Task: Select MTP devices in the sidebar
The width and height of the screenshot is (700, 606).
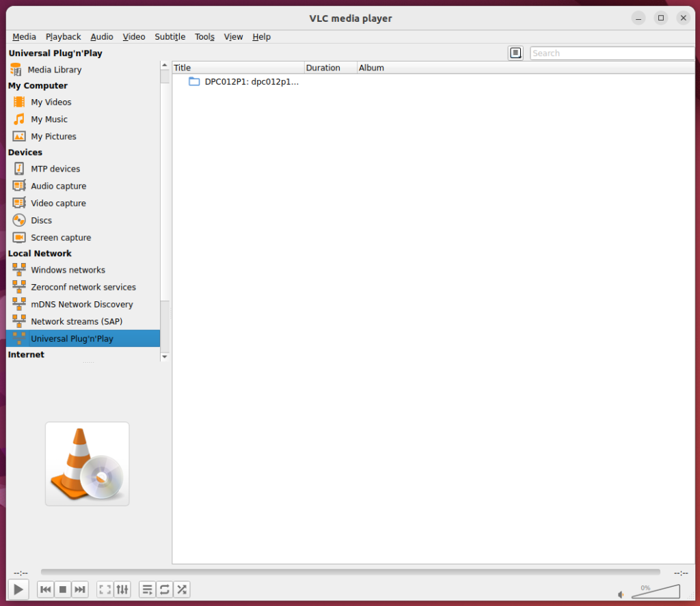Action: pos(55,168)
